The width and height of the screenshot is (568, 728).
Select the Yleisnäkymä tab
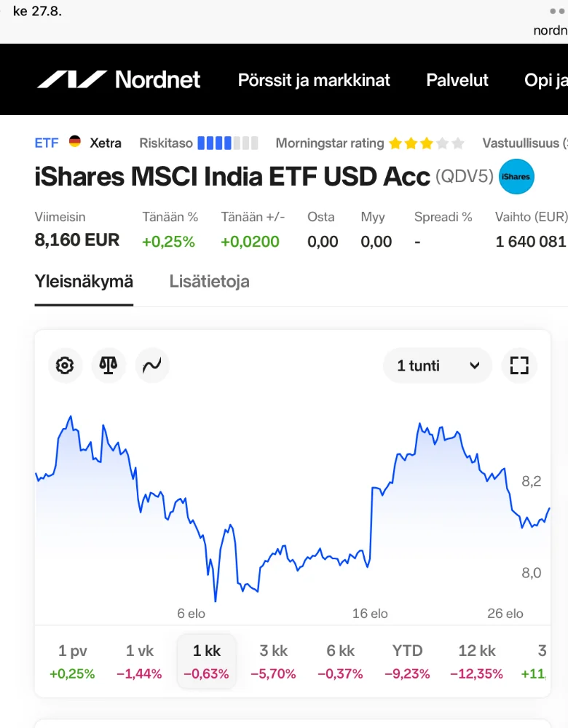pyautogui.click(x=84, y=282)
